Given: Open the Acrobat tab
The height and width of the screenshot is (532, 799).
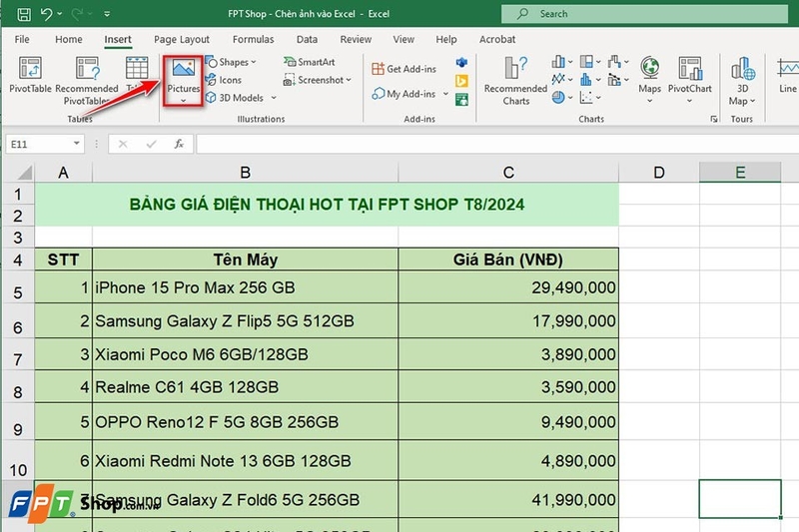Looking at the screenshot, I should click(x=497, y=39).
